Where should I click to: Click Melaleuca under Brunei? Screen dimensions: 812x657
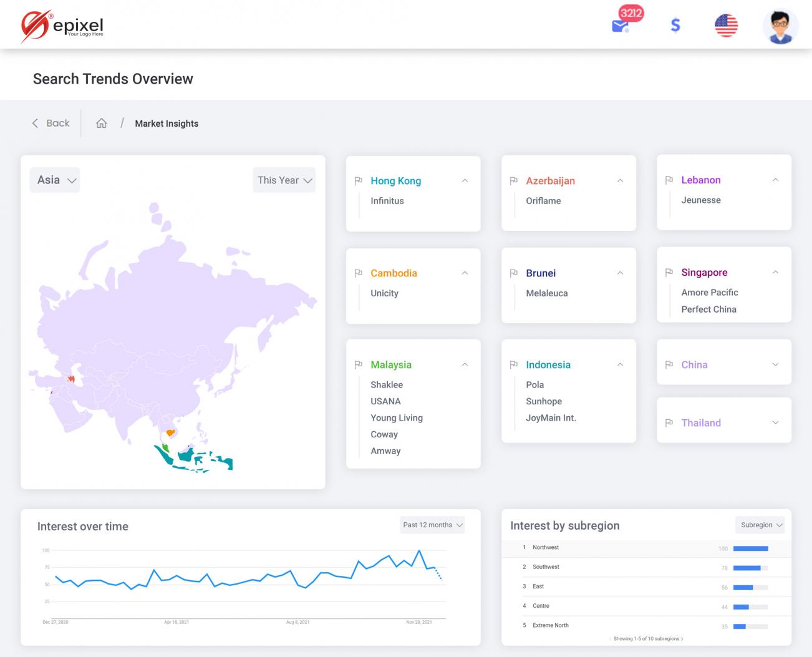[547, 293]
